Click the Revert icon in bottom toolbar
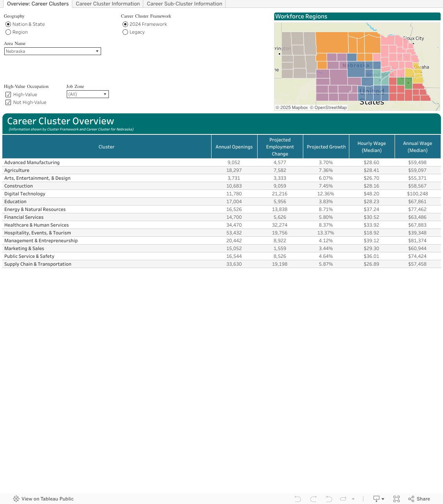This screenshot has height=504, width=443. [329, 499]
